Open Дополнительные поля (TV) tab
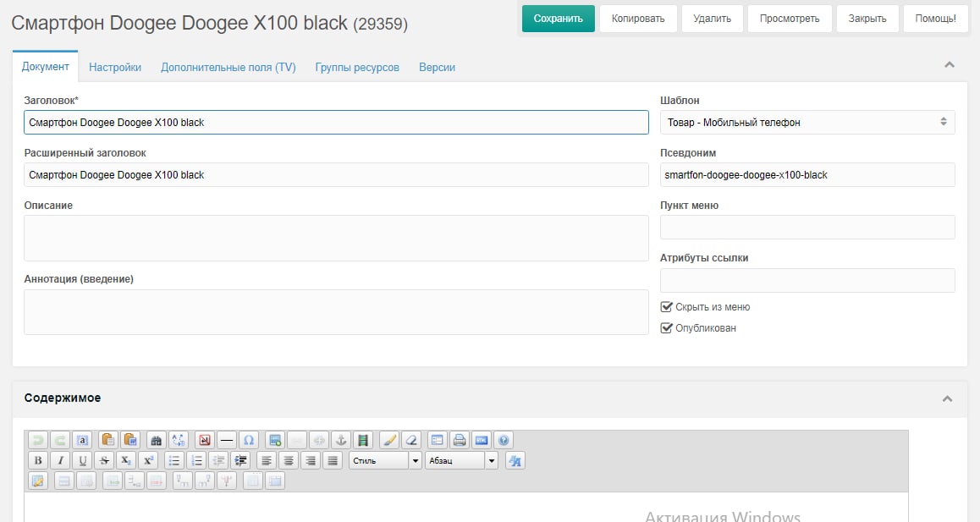980x522 pixels. point(228,68)
